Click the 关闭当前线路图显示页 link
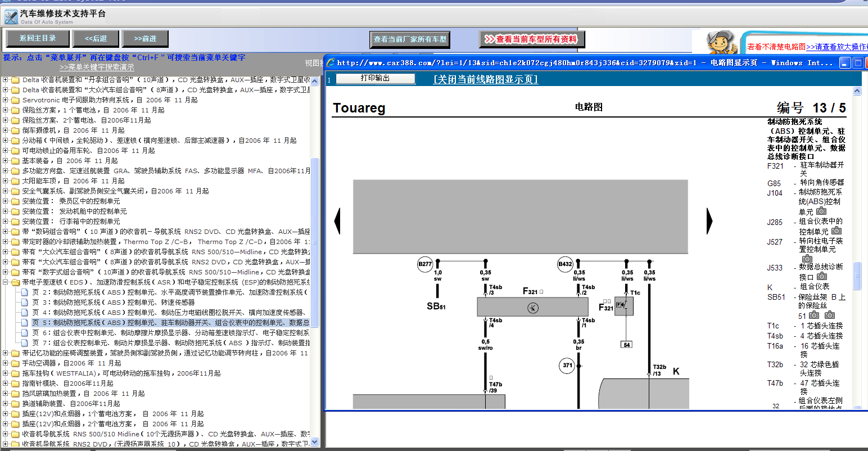Viewport: 868px width, 451px height. (486, 79)
